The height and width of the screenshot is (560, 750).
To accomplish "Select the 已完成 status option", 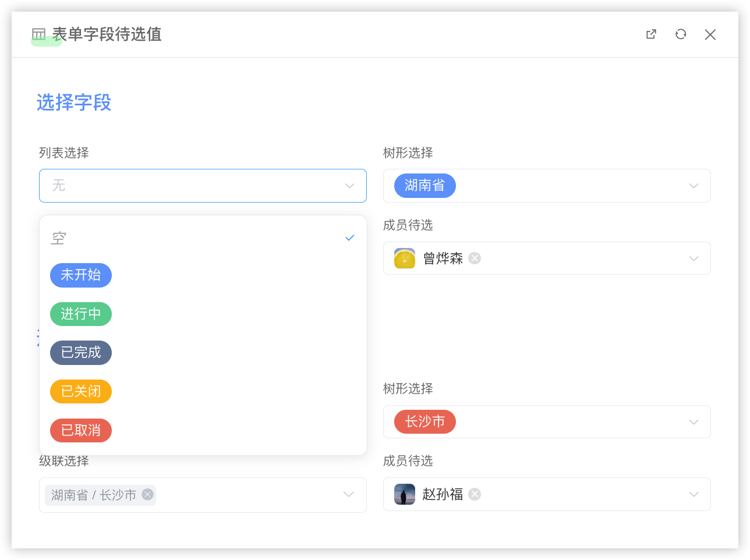I will tap(81, 353).
